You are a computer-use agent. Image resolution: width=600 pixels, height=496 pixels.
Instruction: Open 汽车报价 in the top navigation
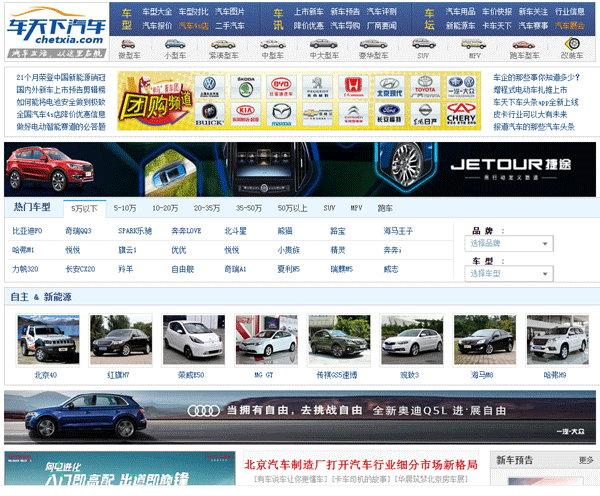157,26
